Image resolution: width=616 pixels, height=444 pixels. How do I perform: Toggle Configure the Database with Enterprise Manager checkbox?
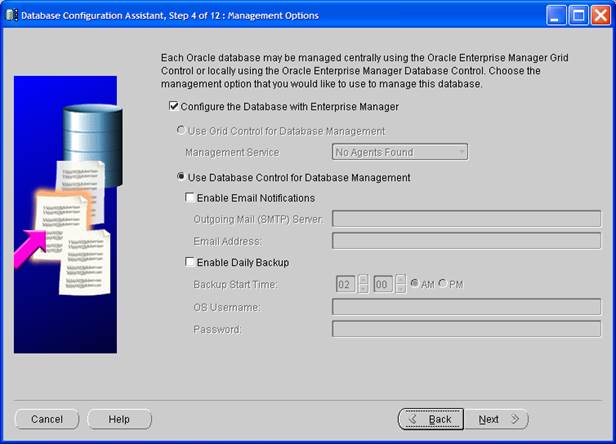tap(174, 106)
